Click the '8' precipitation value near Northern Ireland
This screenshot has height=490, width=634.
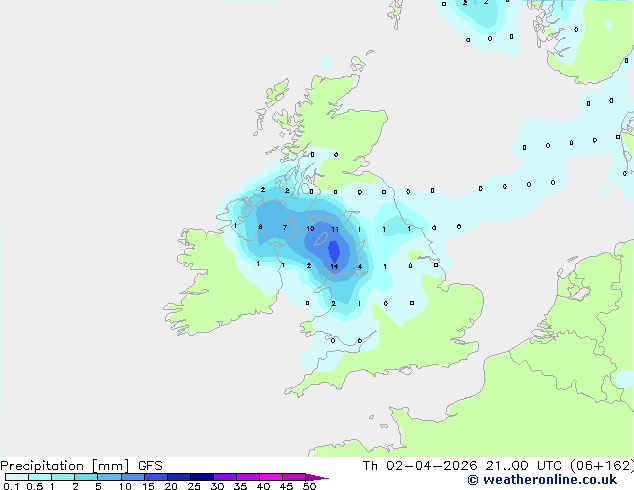260,227
